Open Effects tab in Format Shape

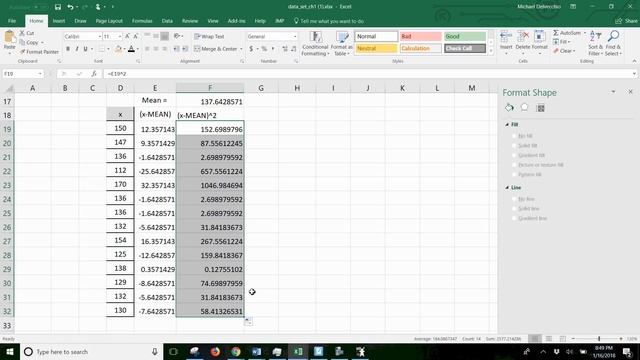(524, 107)
